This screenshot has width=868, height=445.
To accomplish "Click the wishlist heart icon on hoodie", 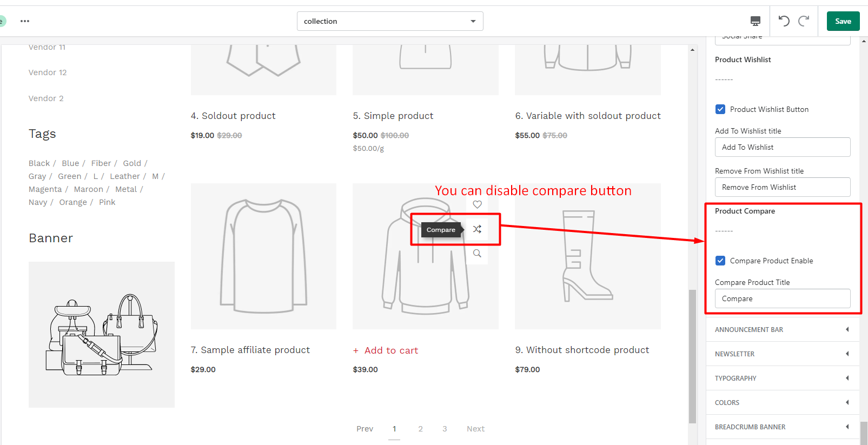I will 477,204.
